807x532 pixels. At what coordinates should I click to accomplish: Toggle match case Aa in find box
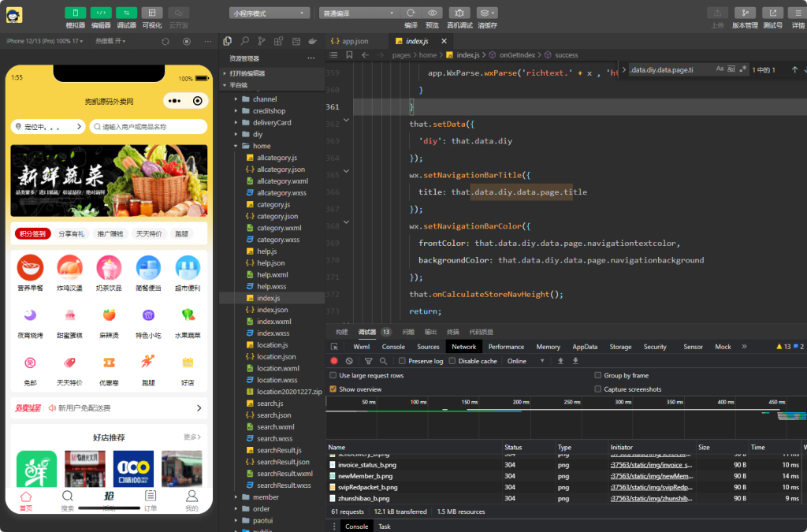click(x=720, y=69)
